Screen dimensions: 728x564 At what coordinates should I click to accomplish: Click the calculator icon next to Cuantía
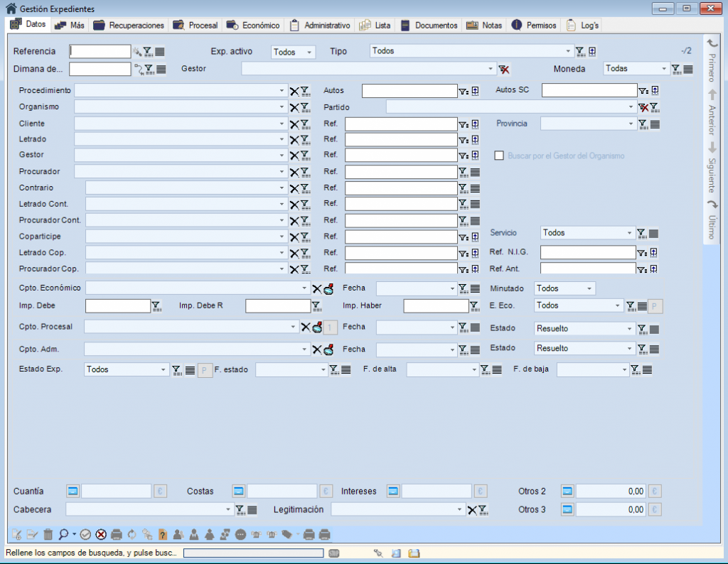click(73, 491)
